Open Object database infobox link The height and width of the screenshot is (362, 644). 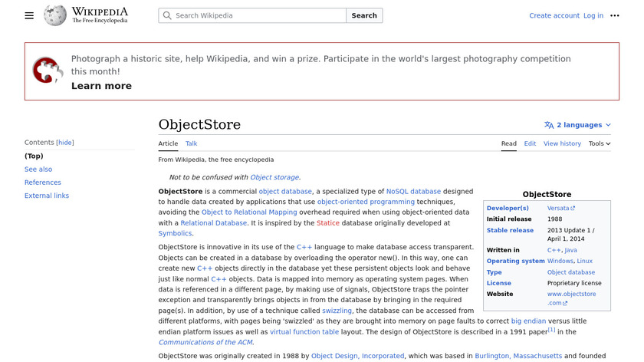pyautogui.click(x=571, y=272)
